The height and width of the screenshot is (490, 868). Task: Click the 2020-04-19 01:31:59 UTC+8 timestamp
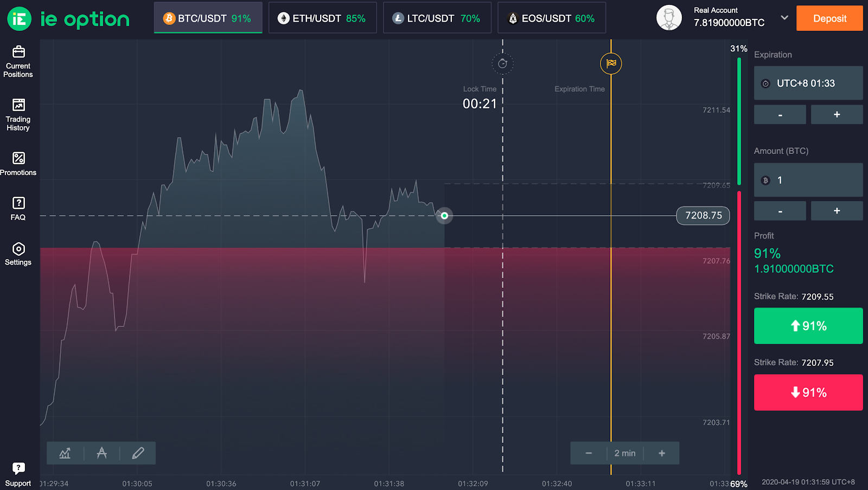[x=808, y=482]
